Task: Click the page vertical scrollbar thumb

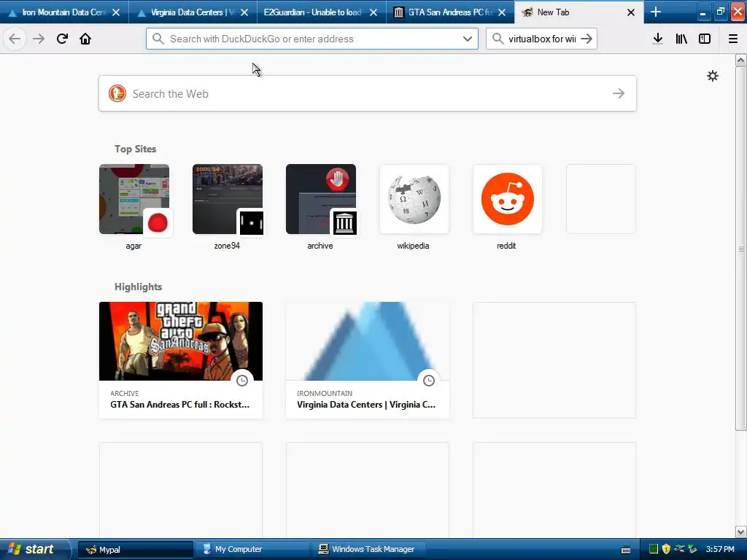Action: pos(740,249)
